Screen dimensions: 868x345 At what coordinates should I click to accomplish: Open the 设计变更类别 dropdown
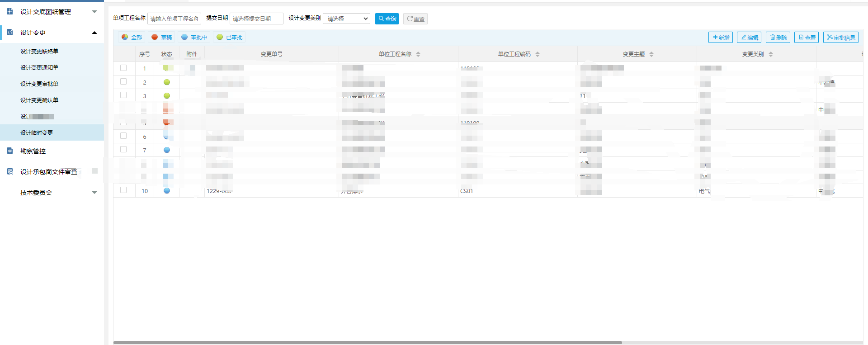click(x=347, y=19)
